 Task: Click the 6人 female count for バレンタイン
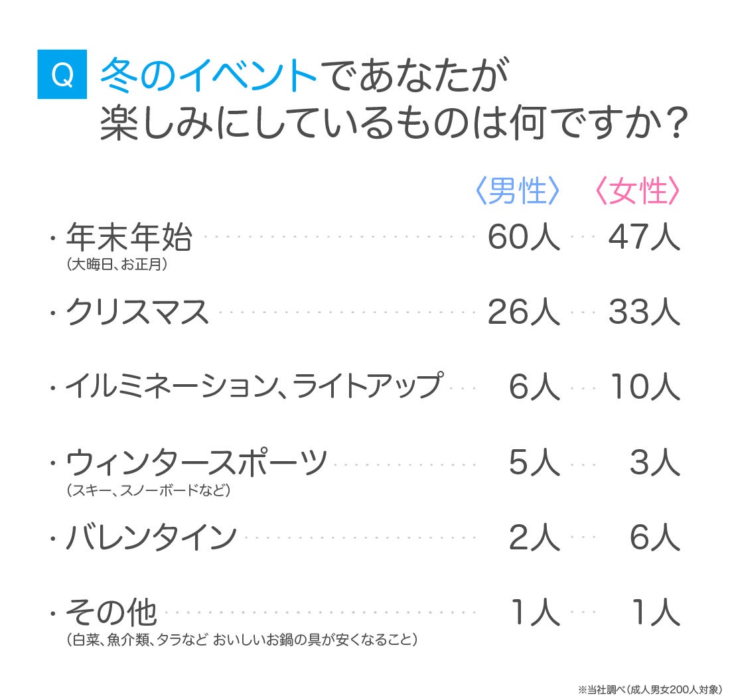(x=654, y=537)
